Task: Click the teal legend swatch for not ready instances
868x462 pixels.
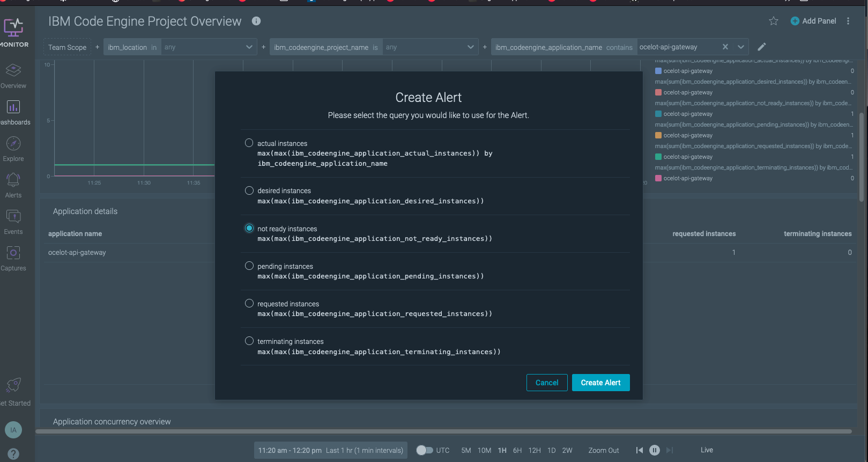Action: pyautogui.click(x=658, y=114)
